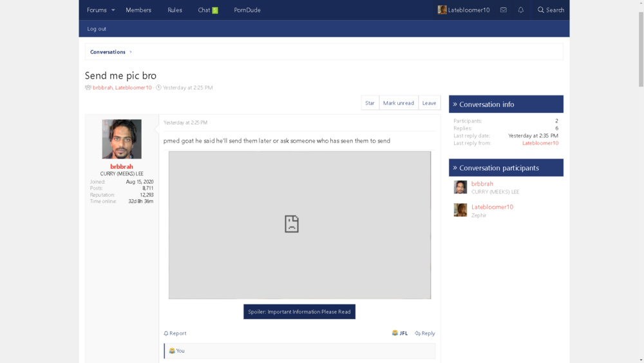Open Latebloomer10 in participants list
644x363 pixels.
coord(492,207)
